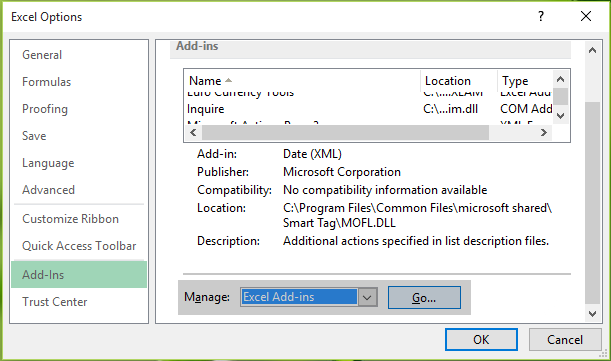
Task: Click the Help question mark icon
Action: 540,16
